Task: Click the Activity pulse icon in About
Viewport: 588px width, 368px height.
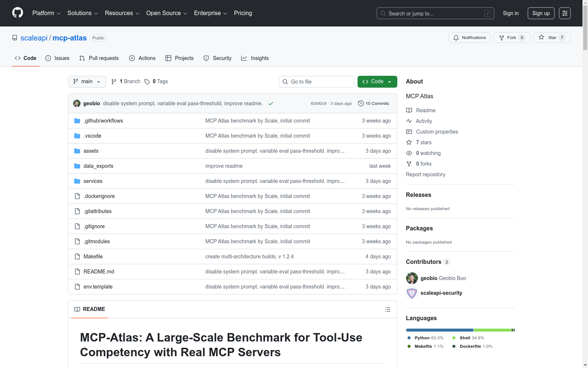Action: 409,121
